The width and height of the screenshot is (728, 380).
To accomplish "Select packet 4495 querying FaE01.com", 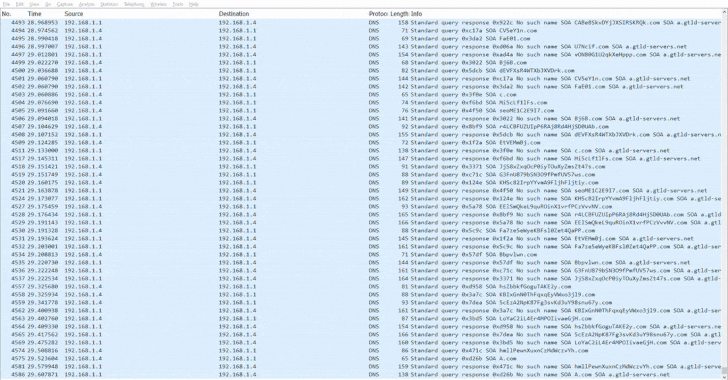I will (361, 39).
